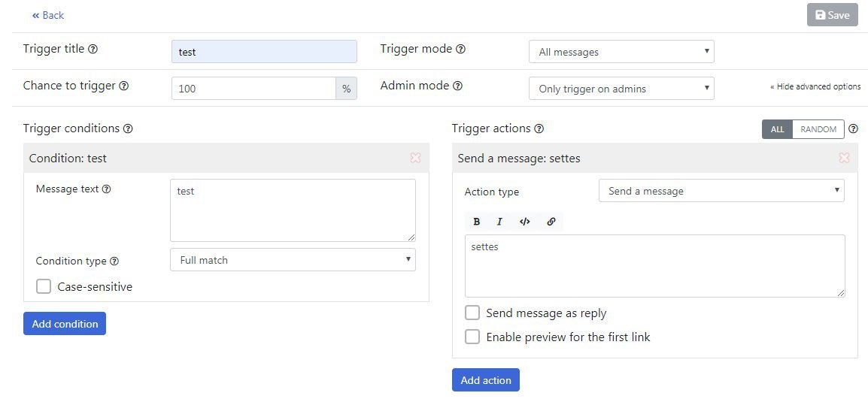The height and width of the screenshot is (411, 868).
Task: Show help for Chance to trigger
Action: tap(124, 86)
